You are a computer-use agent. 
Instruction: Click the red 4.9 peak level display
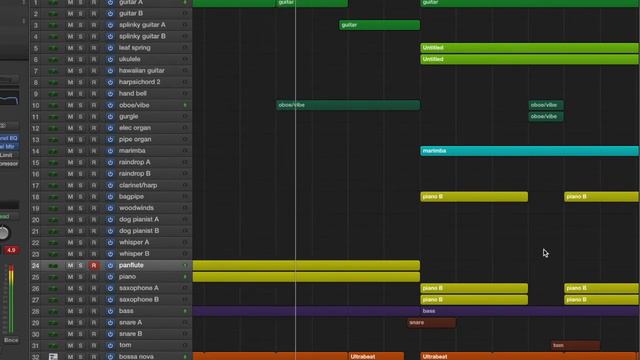(11, 250)
